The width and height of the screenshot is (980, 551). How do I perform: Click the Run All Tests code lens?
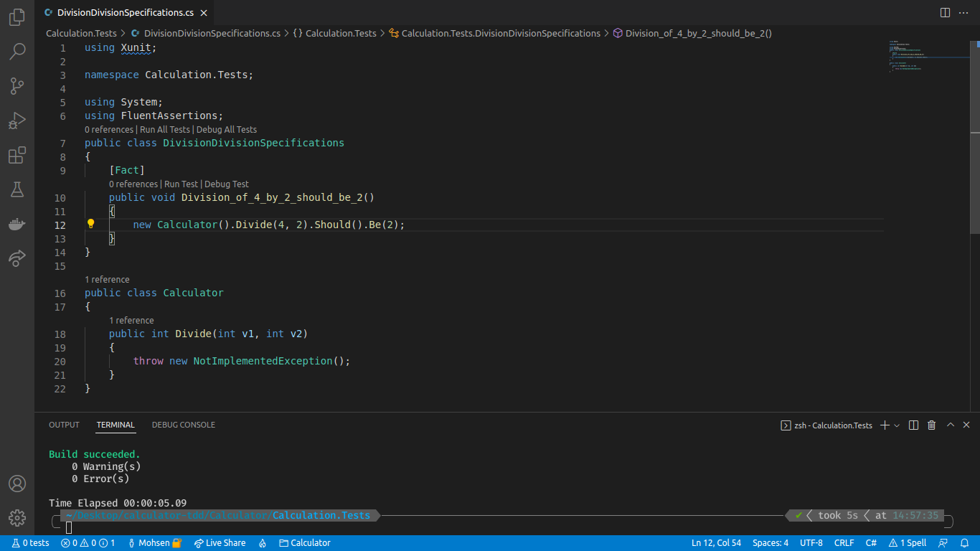(164, 130)
